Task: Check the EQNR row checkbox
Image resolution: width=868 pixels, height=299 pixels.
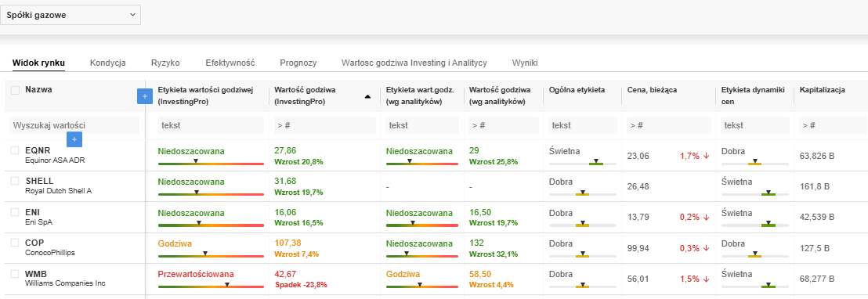Action: tap(15, 149)
